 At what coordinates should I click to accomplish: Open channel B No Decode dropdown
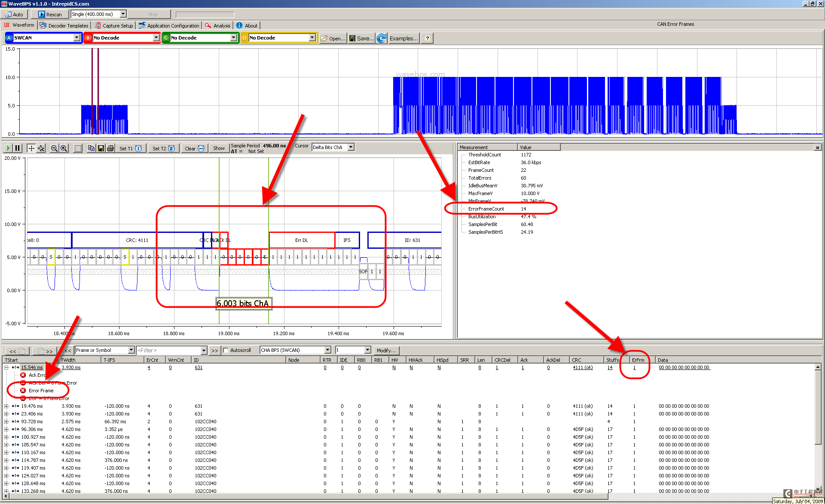(x=156, y=38)
